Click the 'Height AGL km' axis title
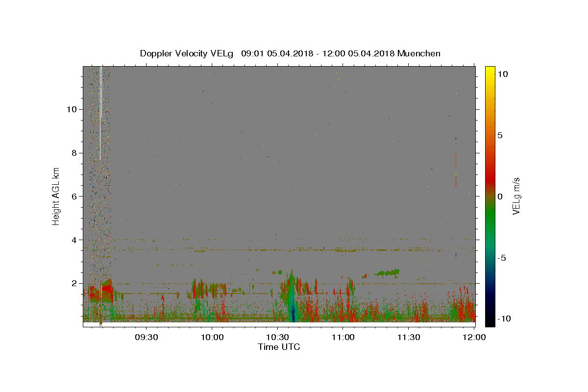 pyautogui.click(x=56, y=196)
